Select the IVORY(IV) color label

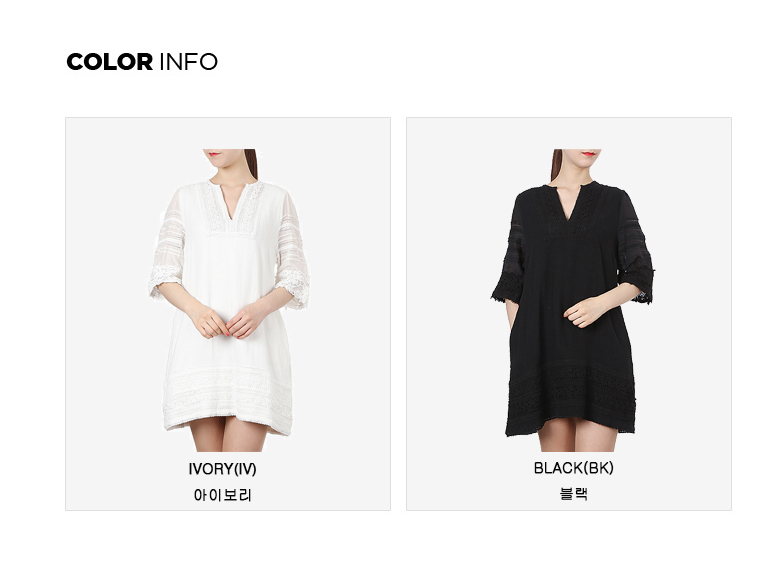tap(222, 469)
